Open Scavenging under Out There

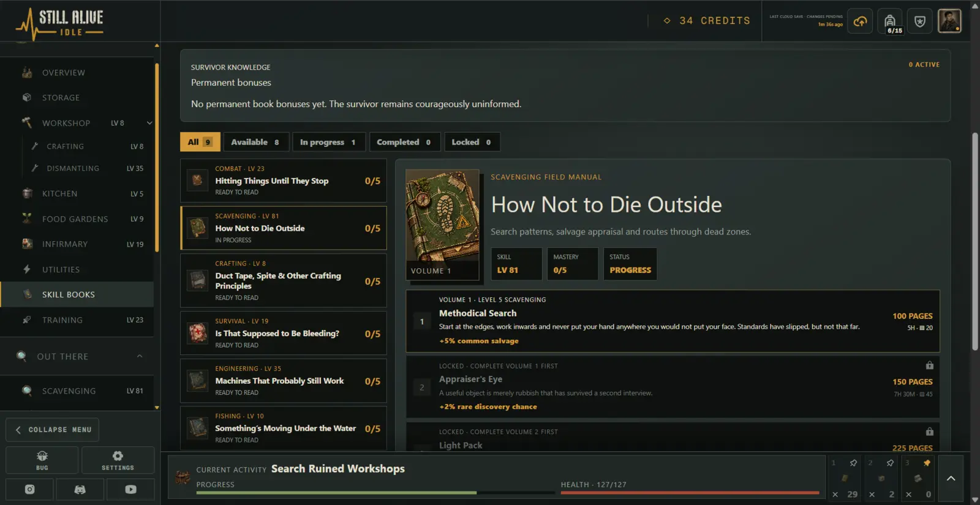click(x=77, y=391)
